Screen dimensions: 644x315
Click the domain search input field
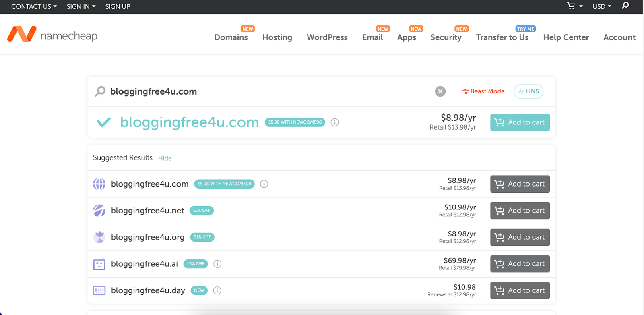(x=270, y=91)
